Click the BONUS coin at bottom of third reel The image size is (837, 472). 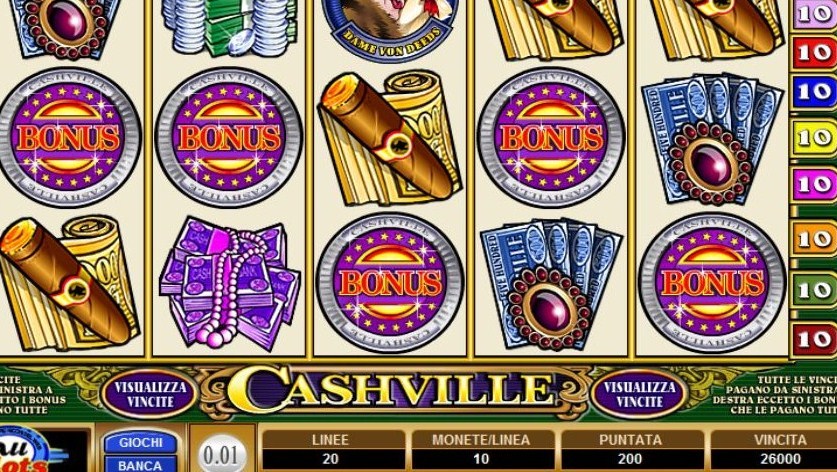(390, 283)
